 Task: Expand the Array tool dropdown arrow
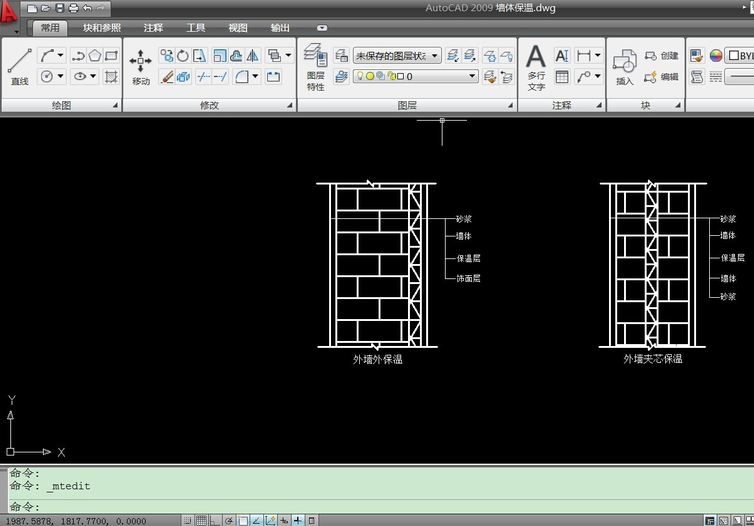[289, 56]
